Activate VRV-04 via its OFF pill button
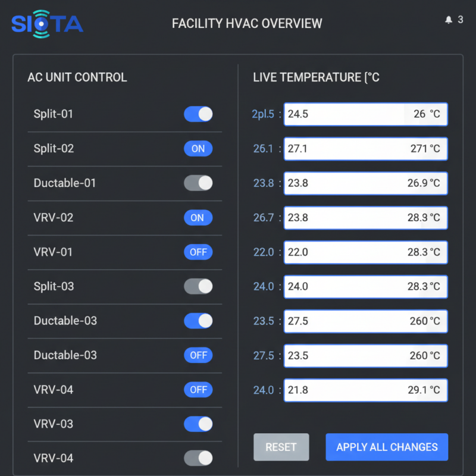The image size is (476, 476). tap(198, 390)
